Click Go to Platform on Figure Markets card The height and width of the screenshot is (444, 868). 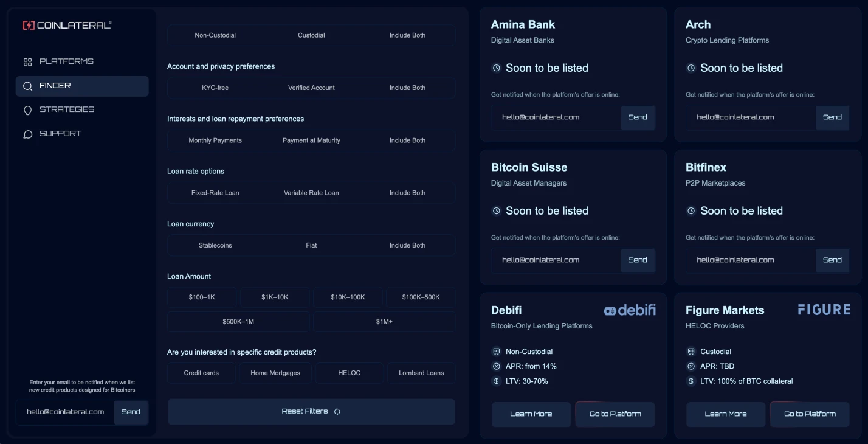click(x=810, y=414)
